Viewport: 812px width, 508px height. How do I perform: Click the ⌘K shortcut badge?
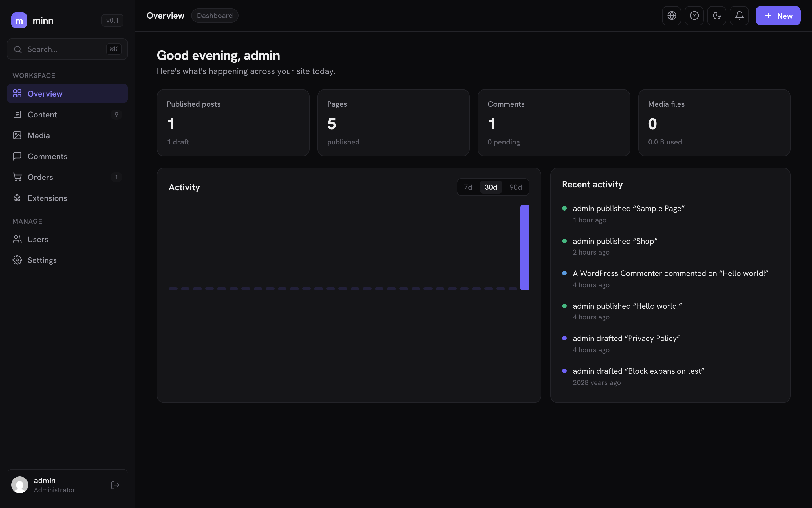(x=114, y=49)
